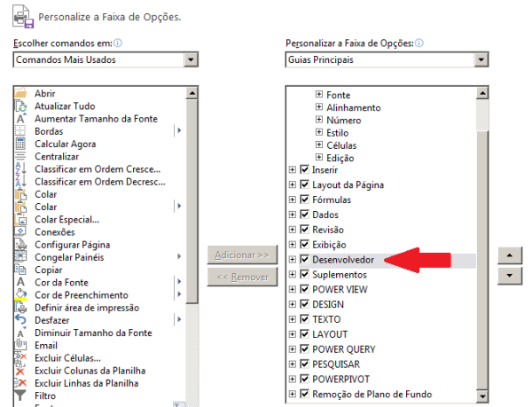
Task: Open the Guias Principais dropdown
Action: tap(481, 59)
